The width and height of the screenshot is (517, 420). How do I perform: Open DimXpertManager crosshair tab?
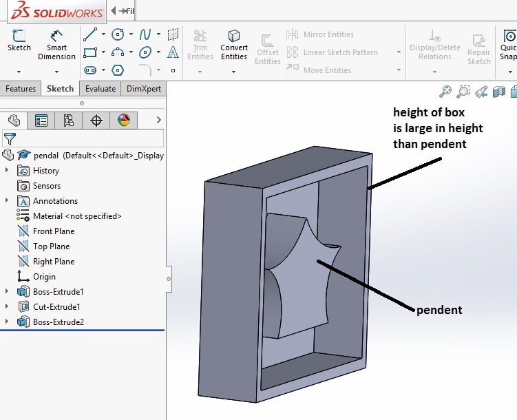coord(96,120)
